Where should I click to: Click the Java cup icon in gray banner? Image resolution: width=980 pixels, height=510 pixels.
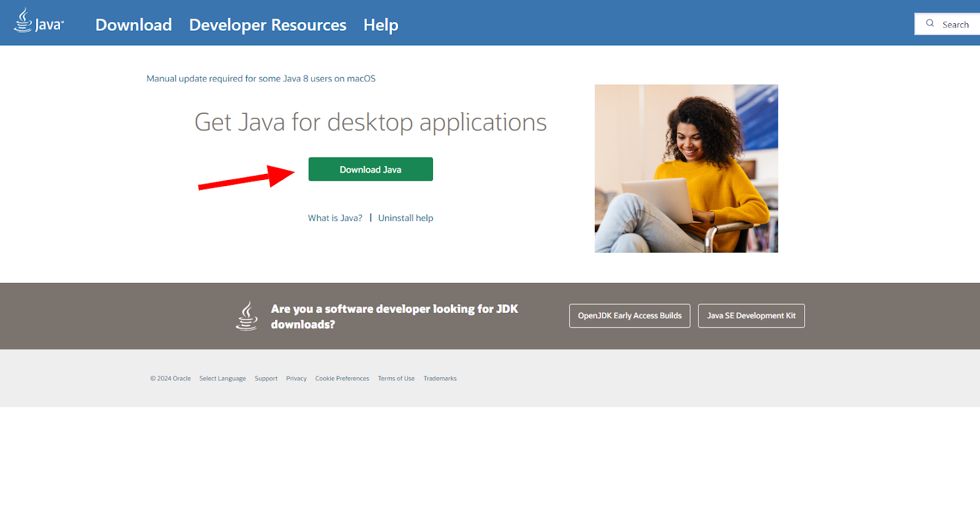coord(247,316)
